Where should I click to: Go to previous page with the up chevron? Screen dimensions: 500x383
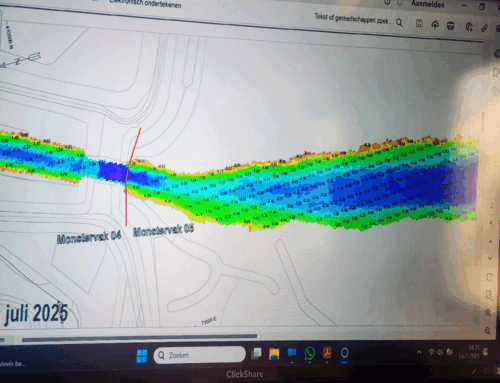click(490, 241)
